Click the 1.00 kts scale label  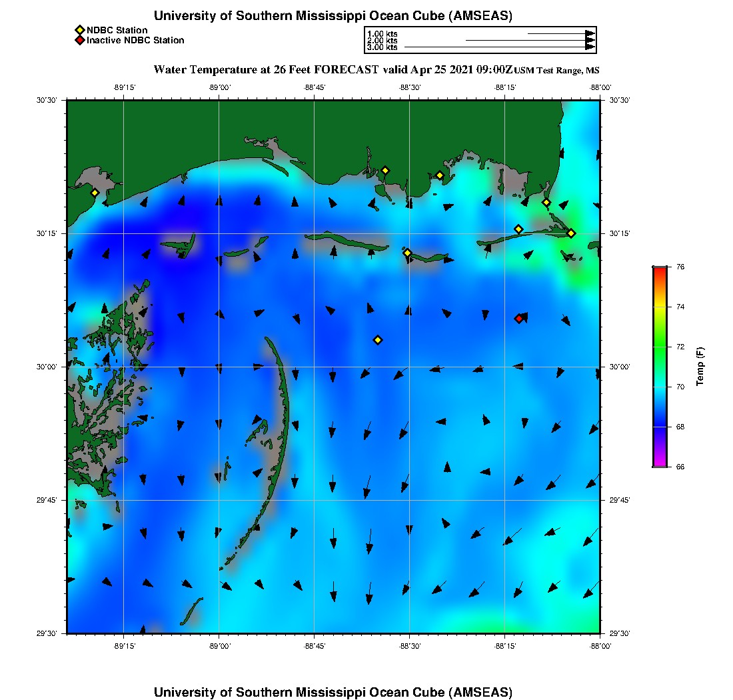(382, 34)
